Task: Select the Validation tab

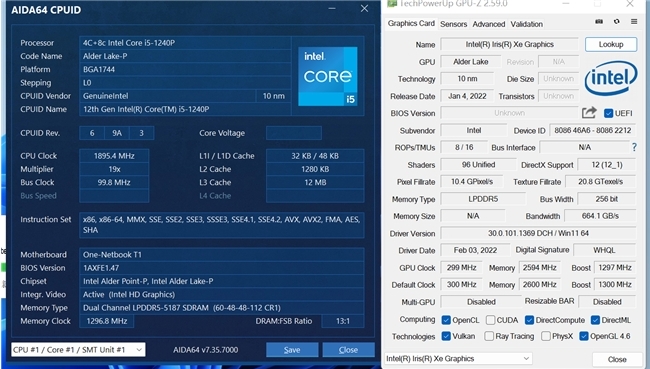Action: coord(526,24)
